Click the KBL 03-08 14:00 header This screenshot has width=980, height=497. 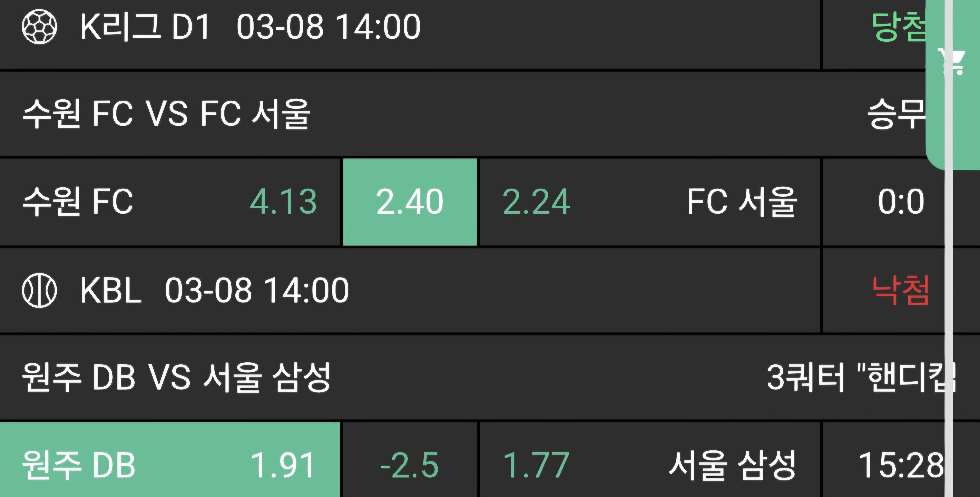pyautogui.click(x=214, y=290)
